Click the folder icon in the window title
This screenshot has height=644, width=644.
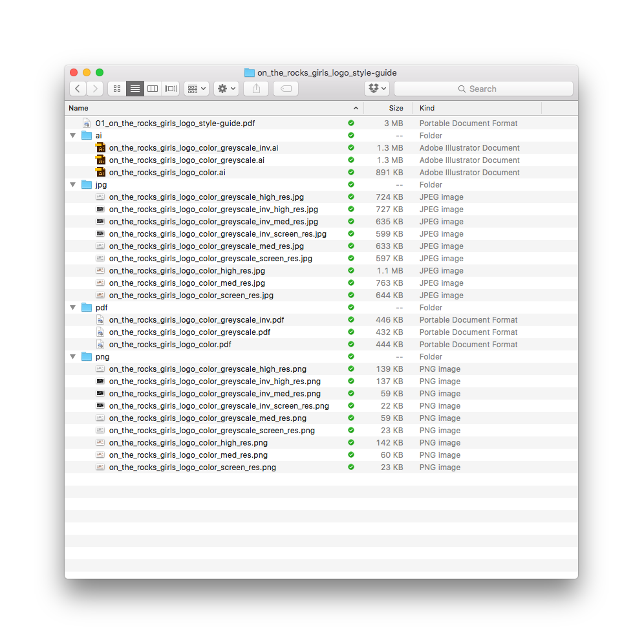click(250, 72)
